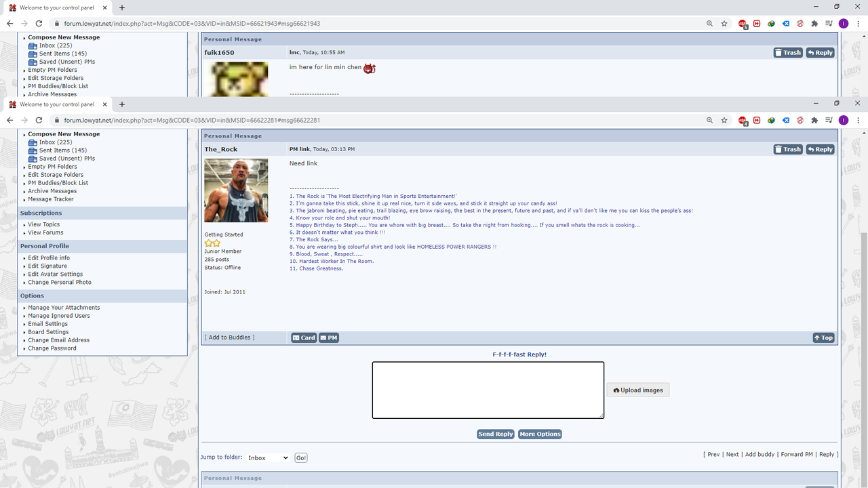Click blue X extension icon in front window

(786, 120)
